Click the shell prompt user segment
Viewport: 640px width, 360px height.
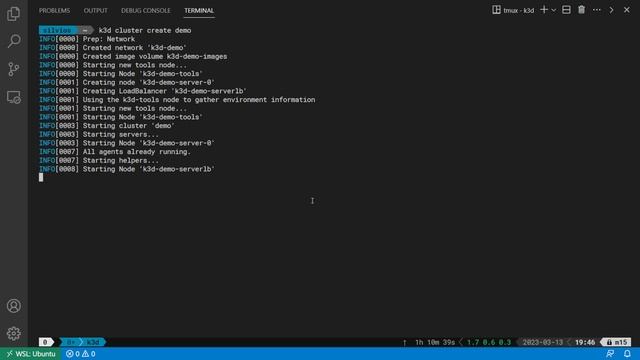tap(57, 30)
